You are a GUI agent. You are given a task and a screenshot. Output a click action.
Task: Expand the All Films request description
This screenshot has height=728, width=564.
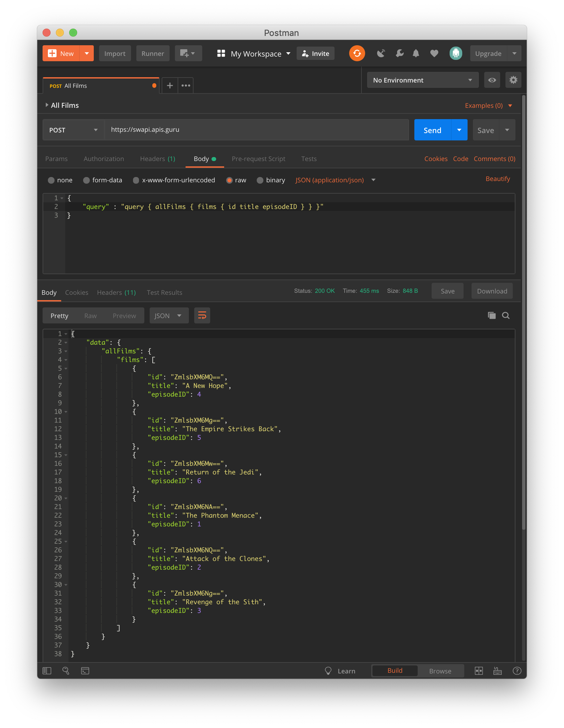click(47, 105)
